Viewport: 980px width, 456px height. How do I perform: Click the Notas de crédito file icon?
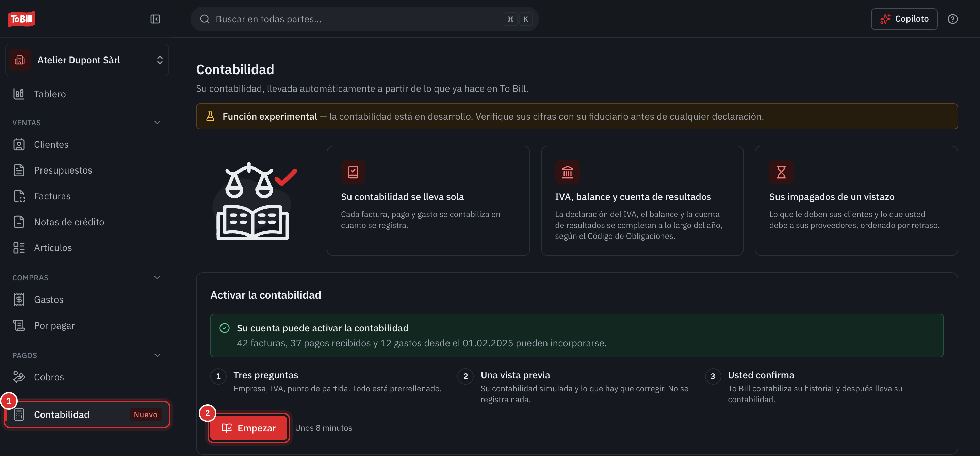coord(19,222)
